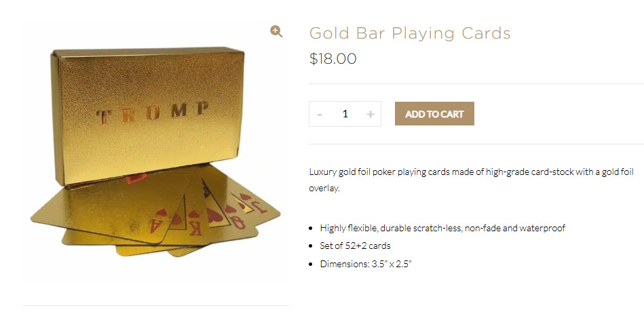Screen dimensions: 644x314
Task: Click the word overlay ending the description
Action: coord(324,189)
